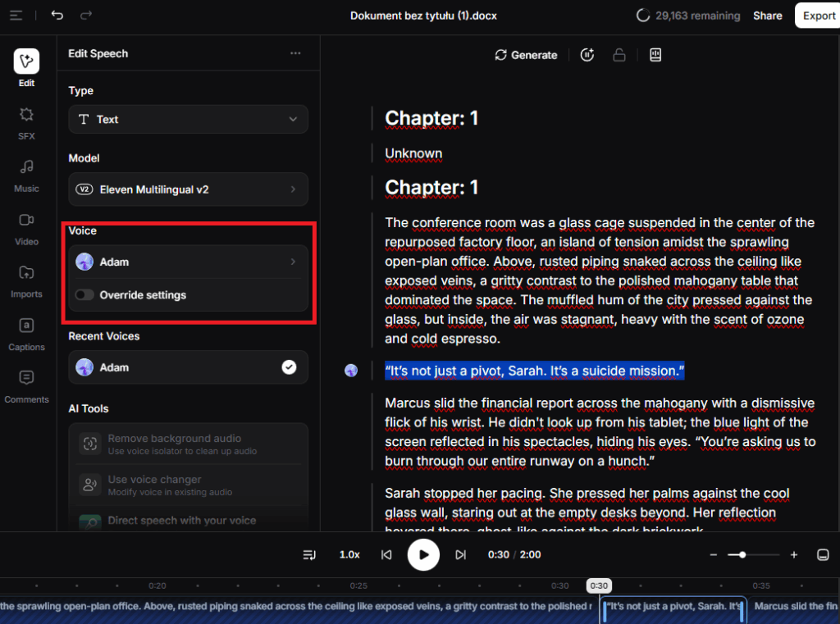Open the SFX panel in sidebar
The width and height of the screenshot is (840, 624).
[26, 123]
